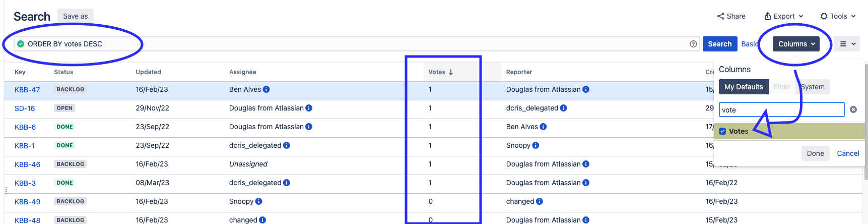Viewport: 868px width, 224px height.
Task: Clear the column search field
Action: coord(853,109)
